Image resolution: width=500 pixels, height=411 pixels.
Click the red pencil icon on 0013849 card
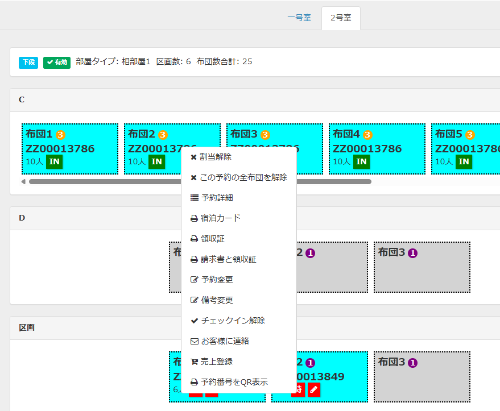pyautogui.click(x=314, y=390)
